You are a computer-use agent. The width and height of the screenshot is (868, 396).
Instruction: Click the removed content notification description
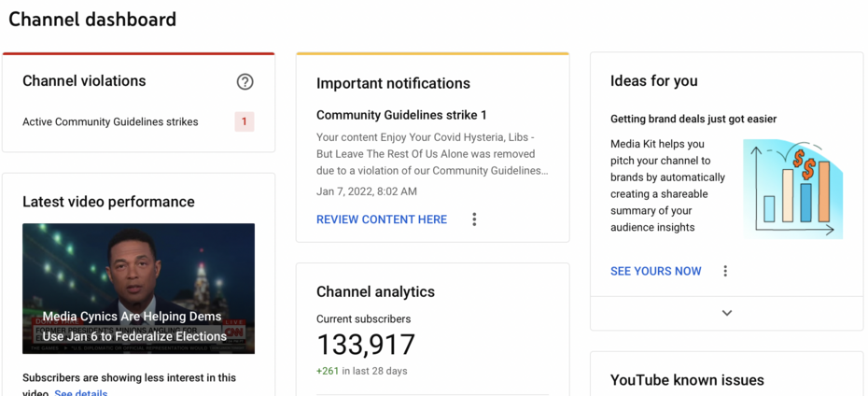pos(431,154)
